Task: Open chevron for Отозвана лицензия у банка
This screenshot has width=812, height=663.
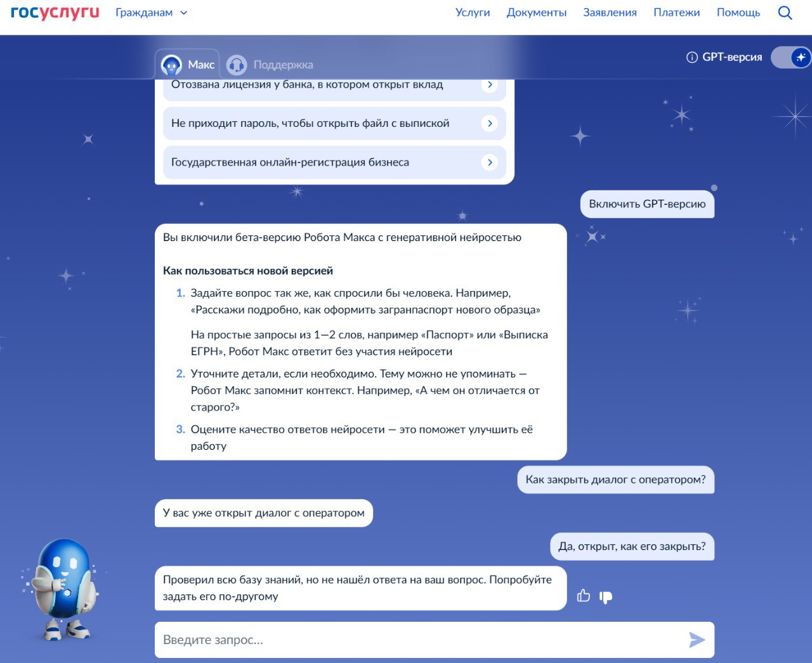Action: coord(489,84)
